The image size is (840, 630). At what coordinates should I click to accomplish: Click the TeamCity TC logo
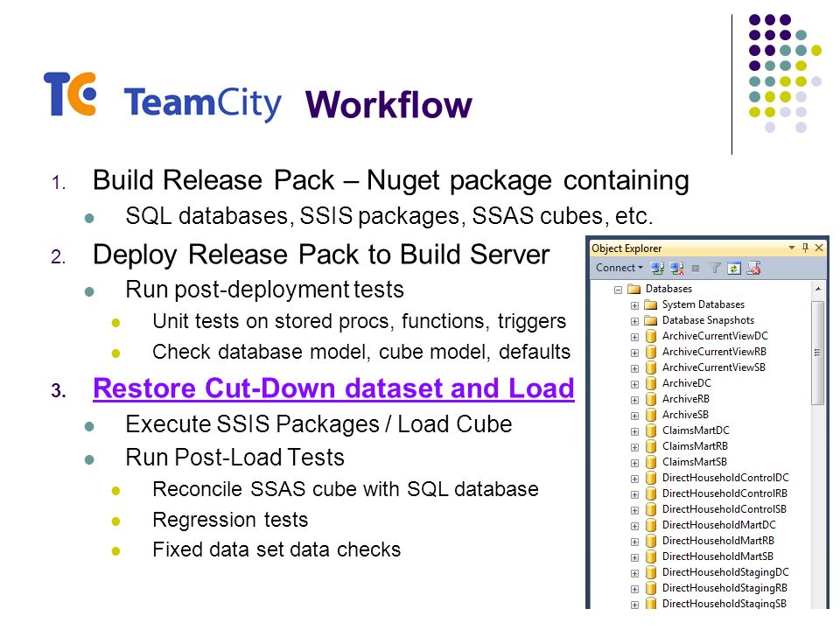point(70,94)
